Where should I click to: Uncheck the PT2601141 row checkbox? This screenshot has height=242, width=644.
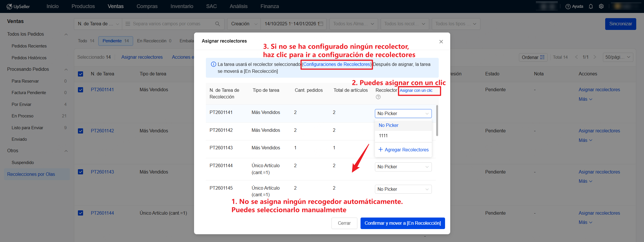pos(80,90)
